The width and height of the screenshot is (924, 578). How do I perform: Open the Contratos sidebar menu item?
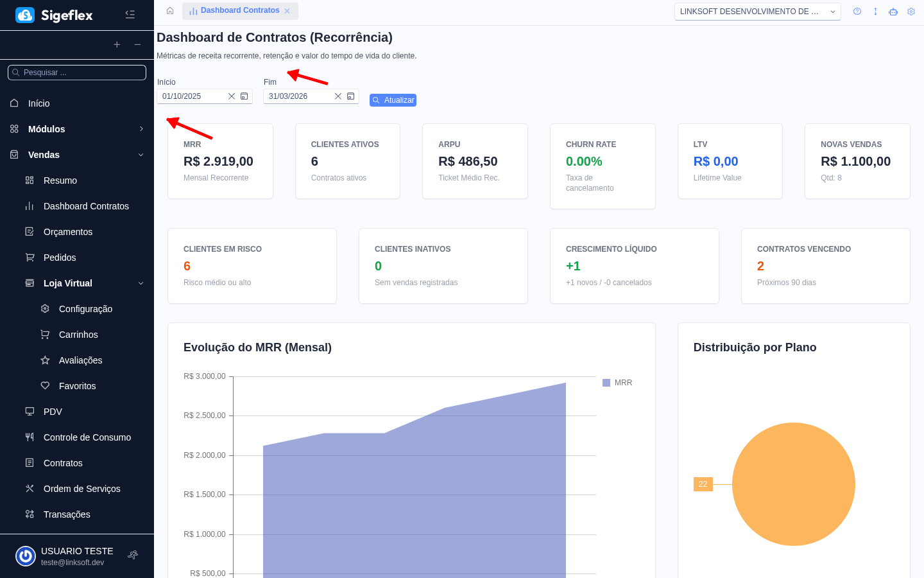pos(63,462)
